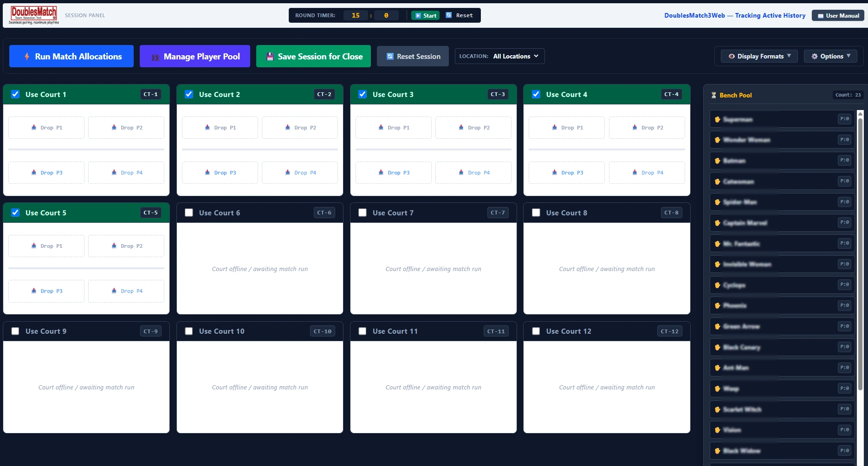This screenshot has height=466, width=868.
Task: Uncheck the Use Court 3 checkbox
Action: click(x=363, y=94)
